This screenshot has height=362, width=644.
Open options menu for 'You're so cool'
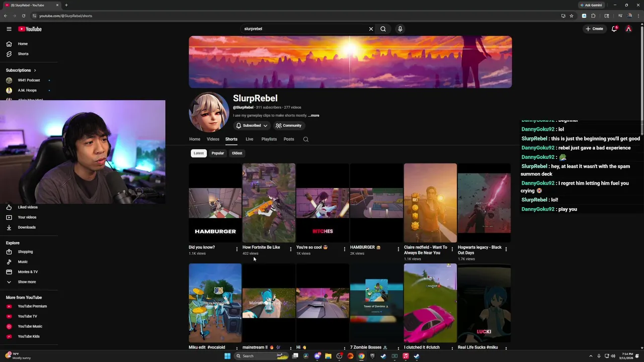(345, 249)
